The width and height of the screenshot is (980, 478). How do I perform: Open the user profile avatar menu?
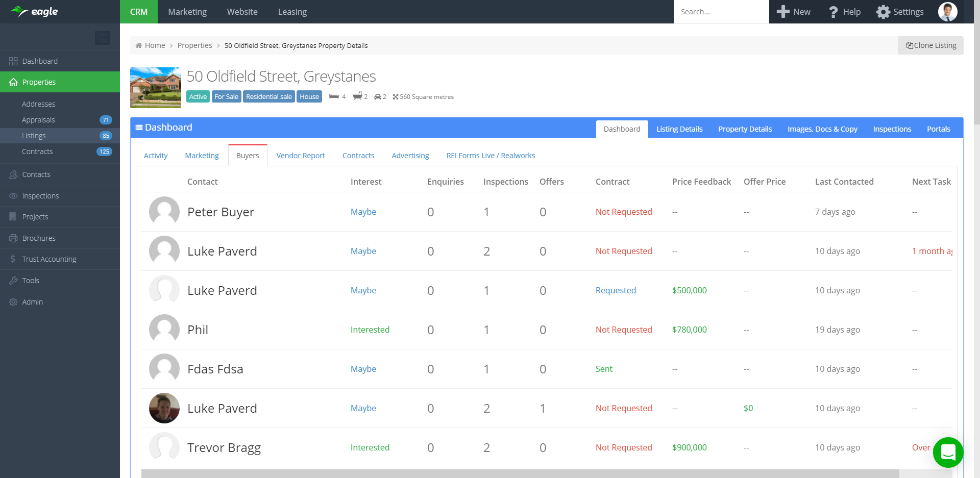947,12
